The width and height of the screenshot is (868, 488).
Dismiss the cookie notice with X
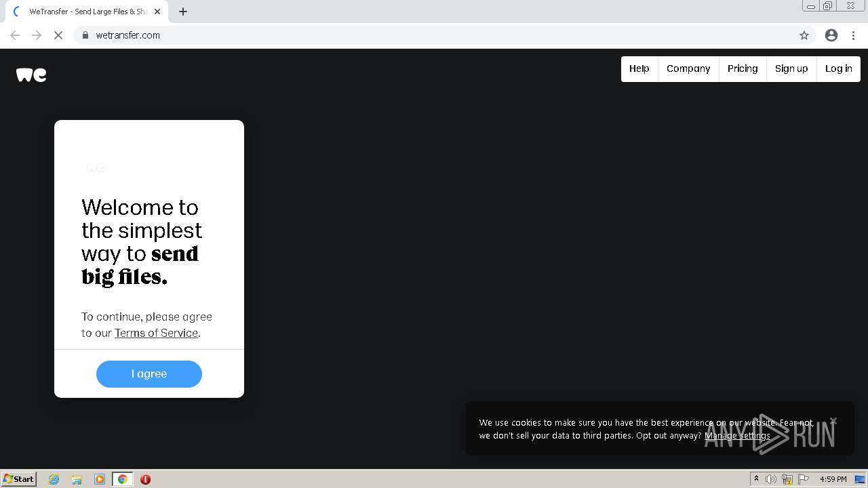(x=833, y=422)
